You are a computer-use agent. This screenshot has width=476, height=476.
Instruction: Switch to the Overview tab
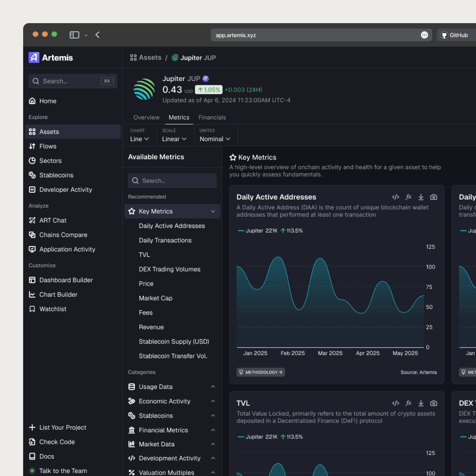(x=146, y=118)
